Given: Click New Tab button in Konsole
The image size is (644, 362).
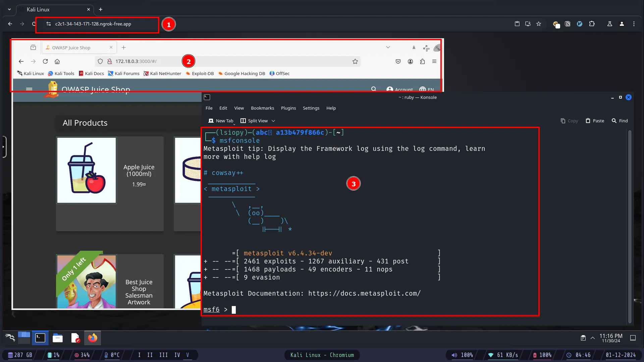Looking at the screenshot, I should [x=221, y=121].
